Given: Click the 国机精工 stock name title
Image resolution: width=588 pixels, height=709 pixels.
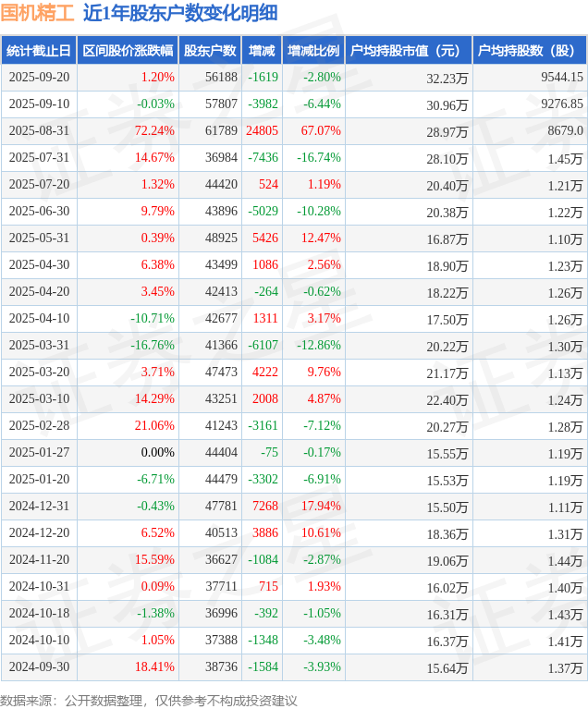Looking at the screenshot, I should (38, 14).
